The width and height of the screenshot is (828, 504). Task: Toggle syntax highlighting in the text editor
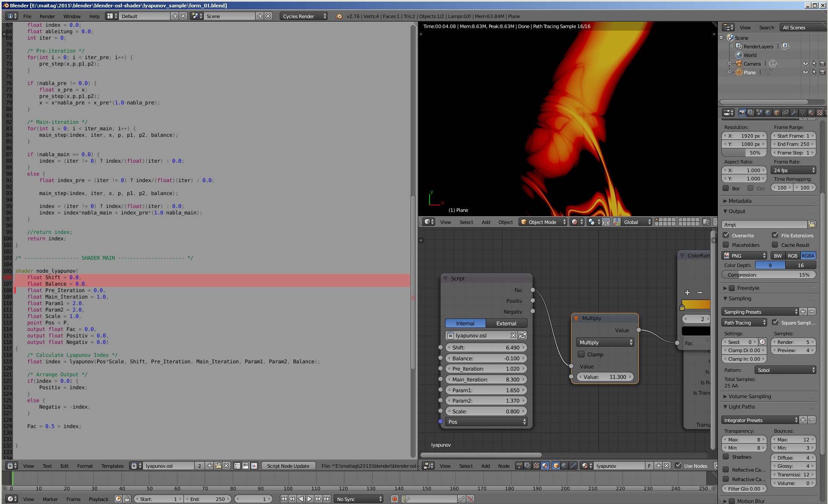pos(254,466)
